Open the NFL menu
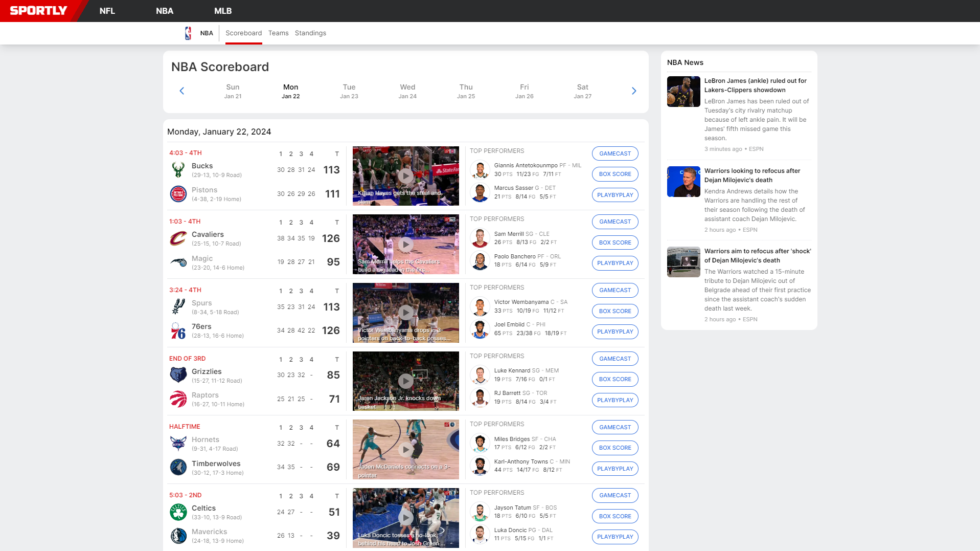 107,11
